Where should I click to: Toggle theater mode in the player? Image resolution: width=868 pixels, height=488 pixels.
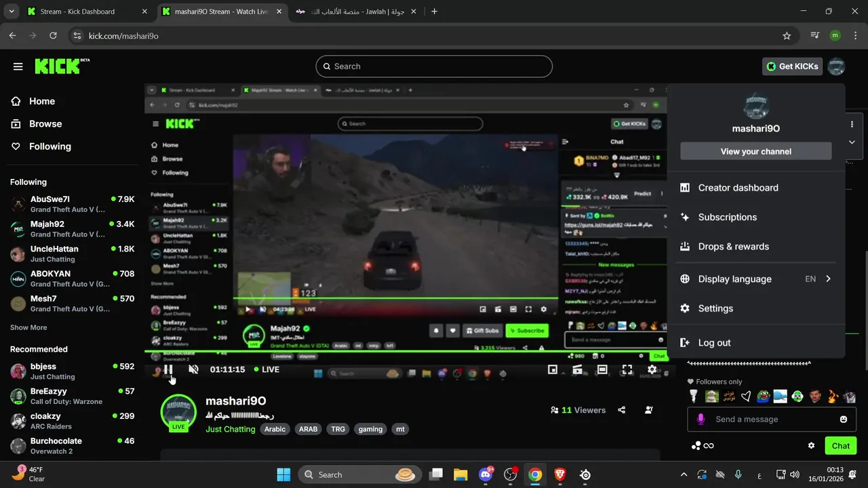tap(602, 369)
